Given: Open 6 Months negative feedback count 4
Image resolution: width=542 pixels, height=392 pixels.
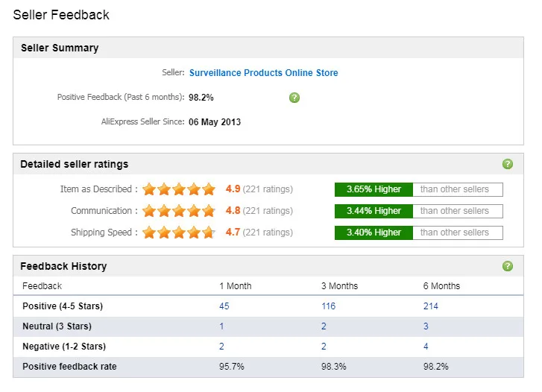Looking at the screenshot, I should click(x=426, y=347).
